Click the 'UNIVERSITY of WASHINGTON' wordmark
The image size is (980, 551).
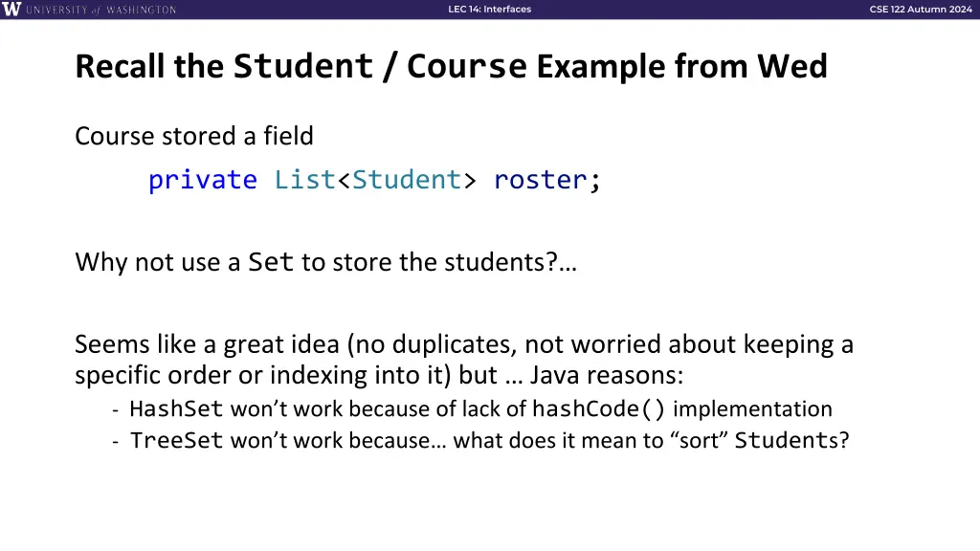(101, 10)
